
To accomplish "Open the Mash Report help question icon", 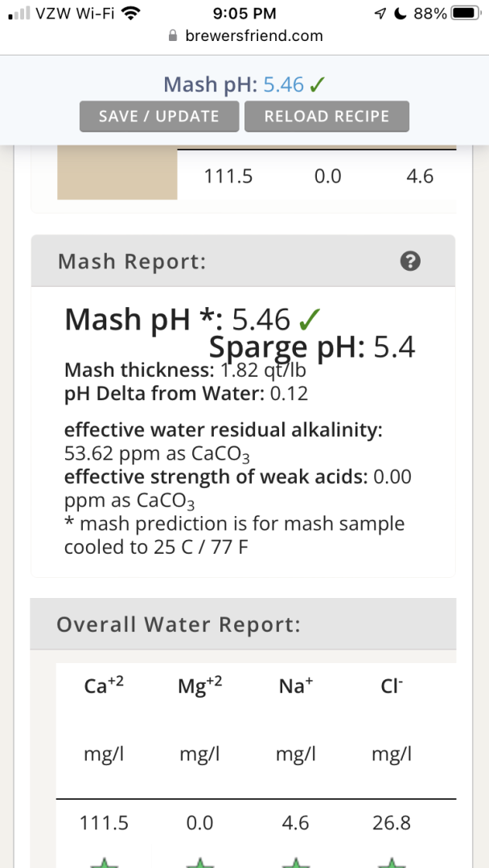I will coord(410,261).
